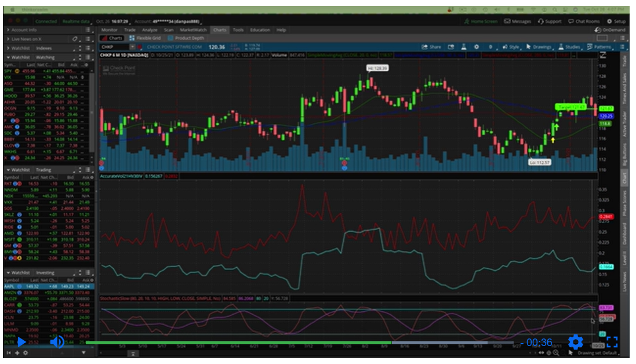Open the Tools tab
Viewport: 636px width, 364px height.
click(238, 30)
